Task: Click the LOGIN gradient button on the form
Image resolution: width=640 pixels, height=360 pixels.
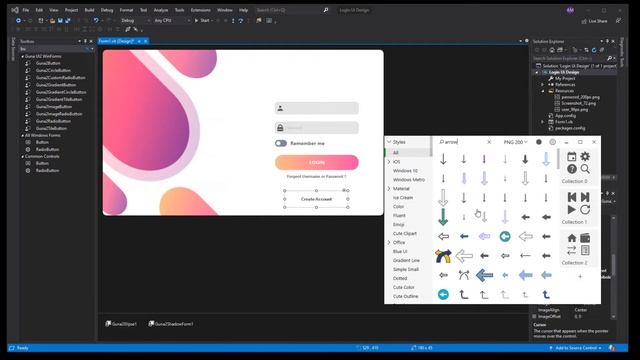Action: click(317, 162)
